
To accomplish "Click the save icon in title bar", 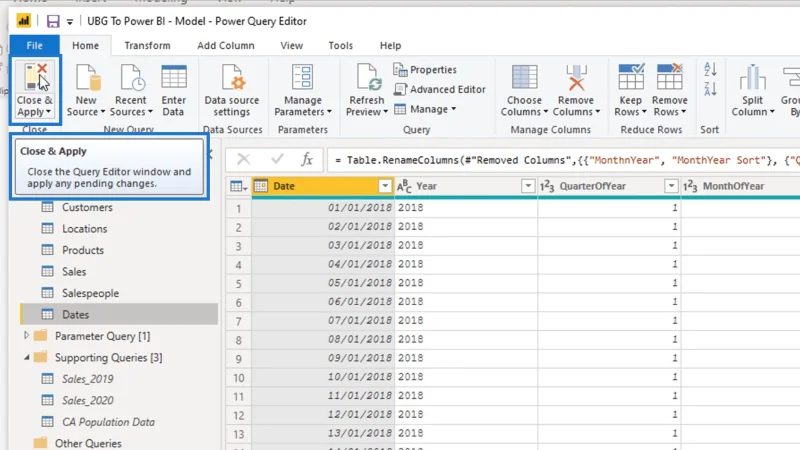I will pyautogui.click(x=53, y=21).
